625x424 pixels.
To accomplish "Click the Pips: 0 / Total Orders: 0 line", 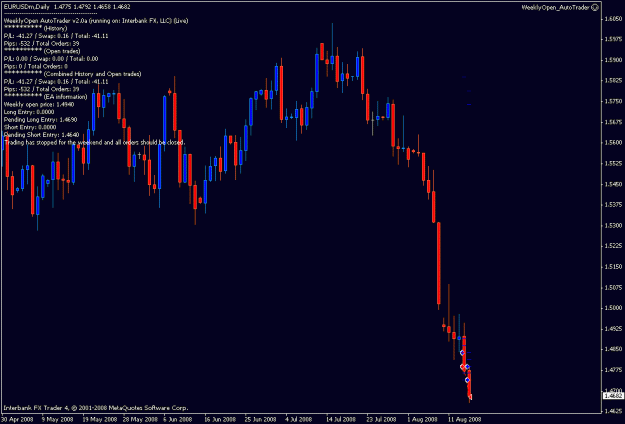I will pyautogui.click(x=35, y=66).
